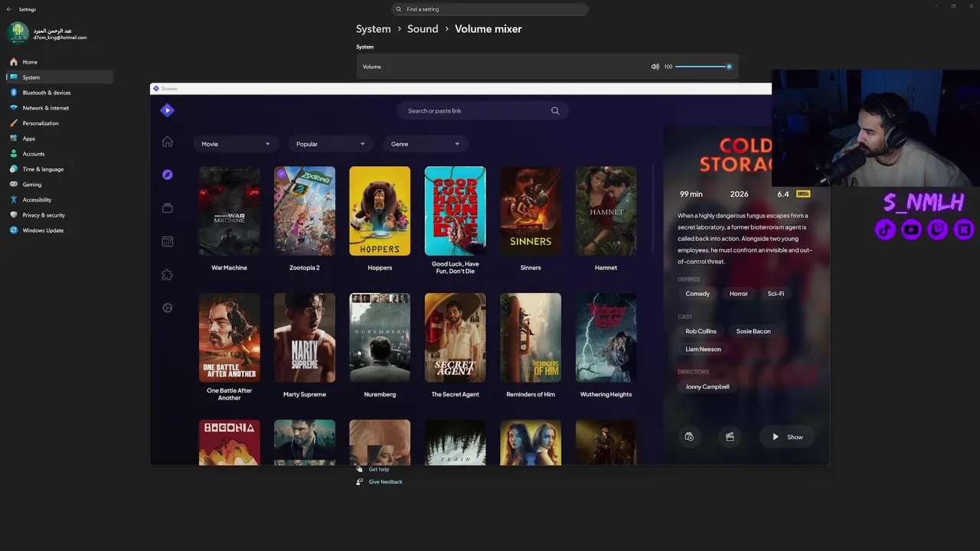Viewport: 980px width, 551px height.
Task: Open the Reminders of Him poster
Action: (531, 337)
